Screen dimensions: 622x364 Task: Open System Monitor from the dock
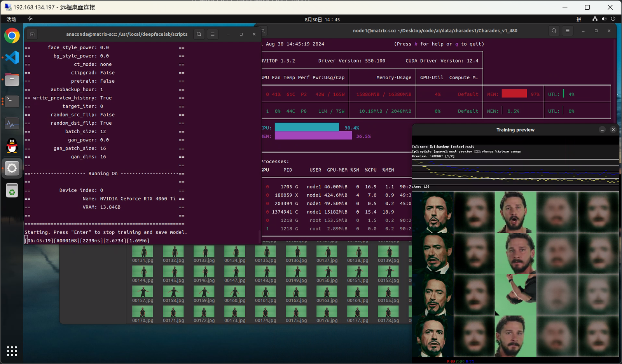12,124
